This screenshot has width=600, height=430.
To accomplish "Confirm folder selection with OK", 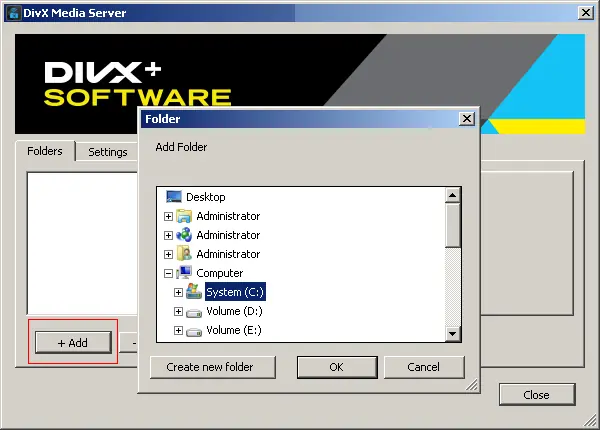I will (x=337, y=367).
